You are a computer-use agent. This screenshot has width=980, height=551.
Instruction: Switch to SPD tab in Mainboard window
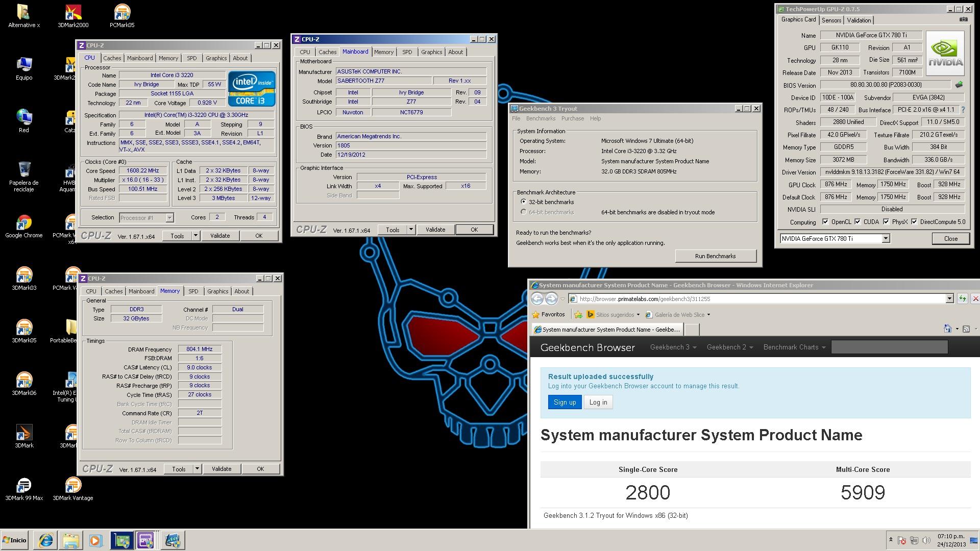(x=407, y=52)
